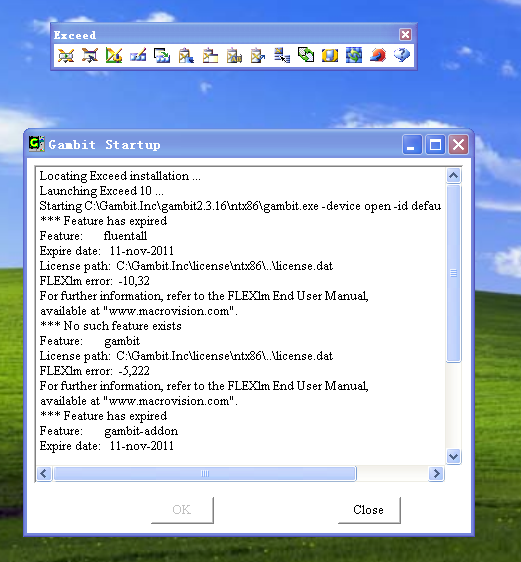The width and height of the screenshot is (521, 562).
Task: Click the yellow framed monitor icon in Exceed toolbar
Action: click(330, 56)
